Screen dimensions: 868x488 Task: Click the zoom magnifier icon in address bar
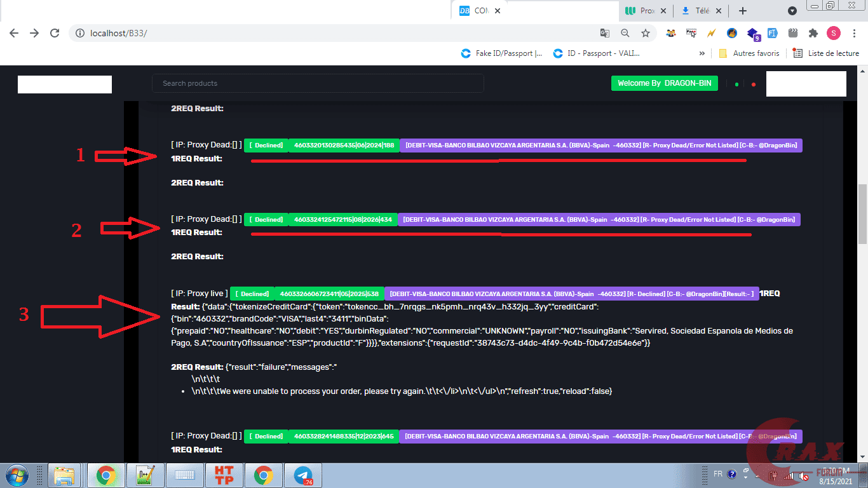pos(625,33)
